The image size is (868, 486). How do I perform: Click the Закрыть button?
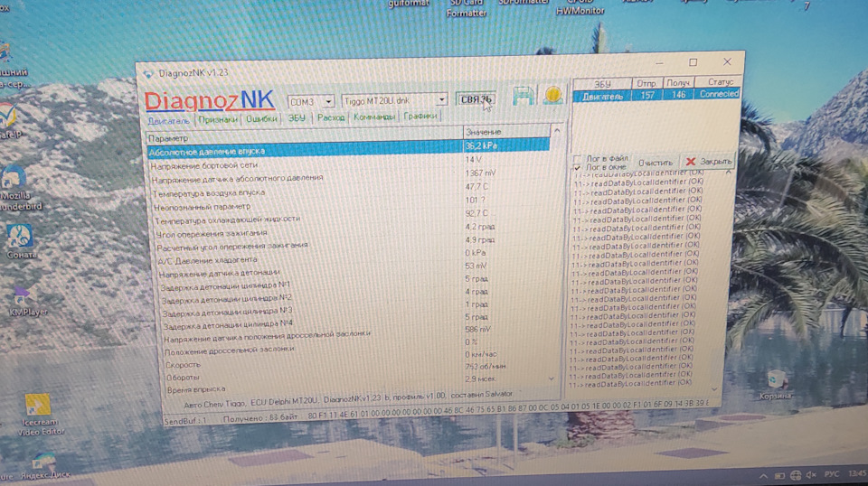pyautogui.click(x=708, y=162)
